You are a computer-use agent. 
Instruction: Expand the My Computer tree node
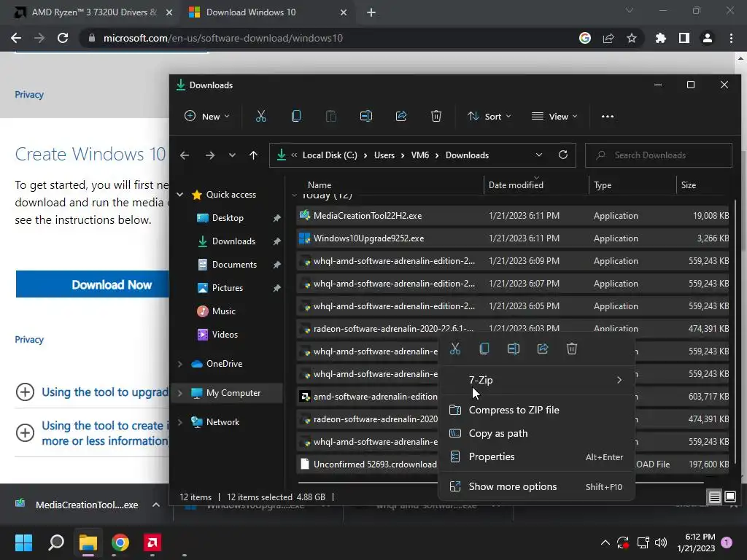[180, 393]
